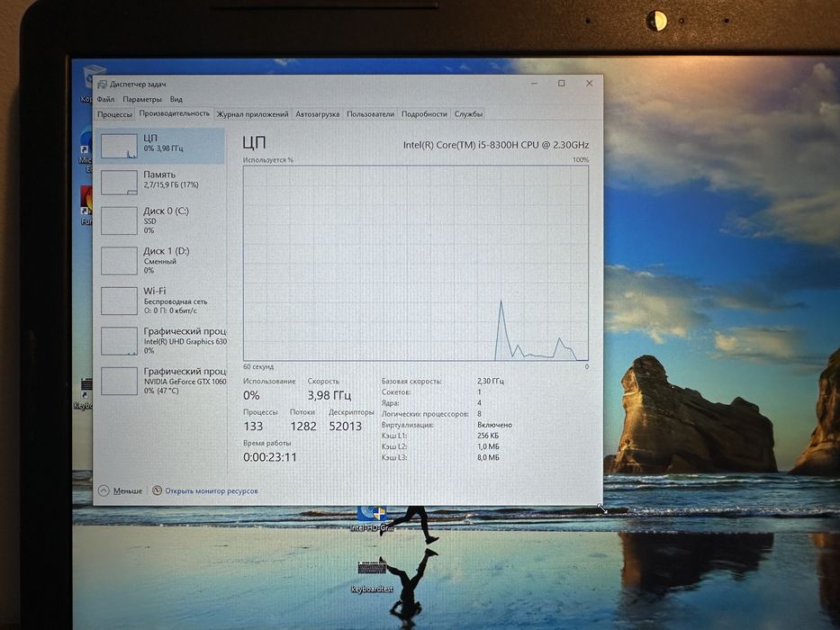Open the Параметры menu

[x=142, y=99]
